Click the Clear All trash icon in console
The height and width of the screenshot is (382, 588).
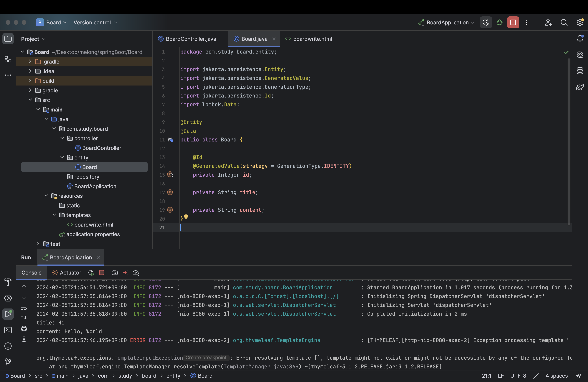pos(24,339)
